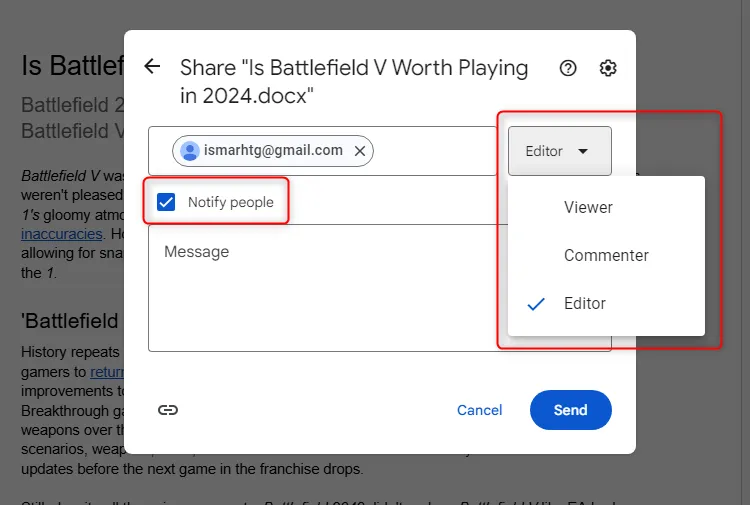Screen dimensions: 750x505
Task: Click the ismarhtg@gmail.com recipient chip
Action: point(273,151)
